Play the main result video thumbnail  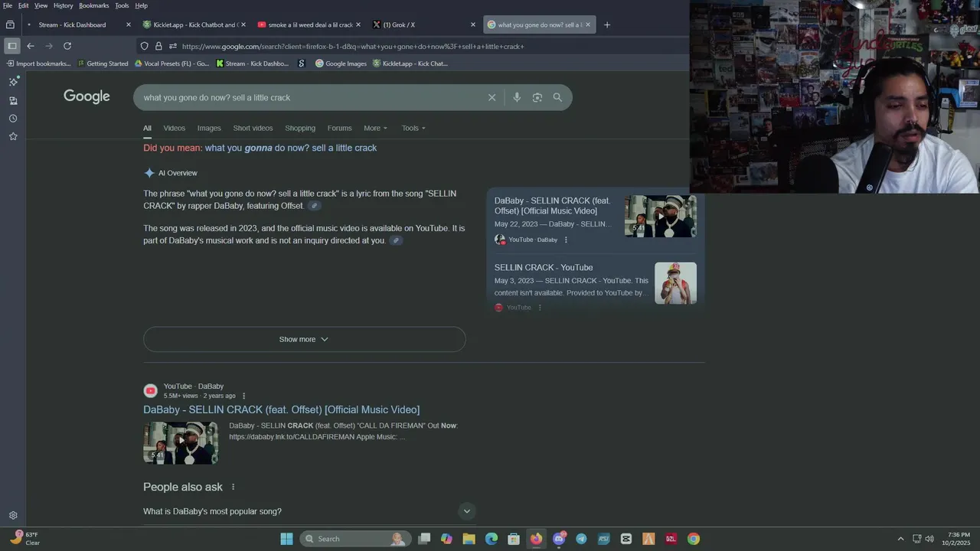click(181, 442)
